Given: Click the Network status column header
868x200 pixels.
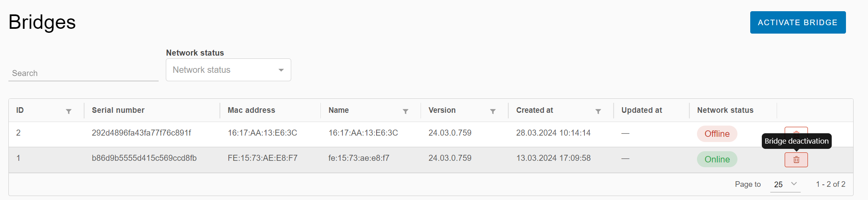Looking at the screenshot, I should (x=725, y=110).
